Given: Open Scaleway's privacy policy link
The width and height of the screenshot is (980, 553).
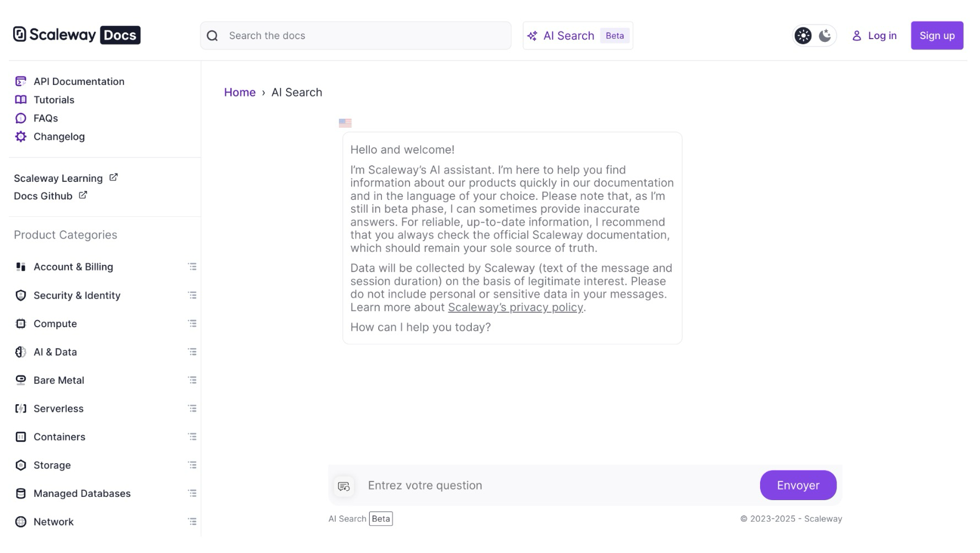Looking at the screenshot, I should point(515,307).
